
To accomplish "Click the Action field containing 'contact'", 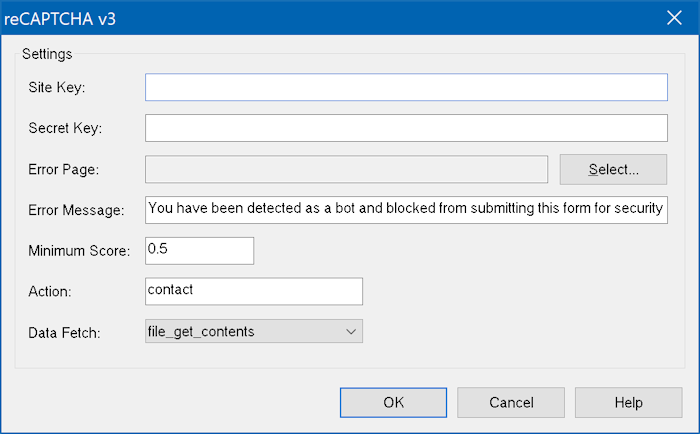I will (x=253, y=291).
